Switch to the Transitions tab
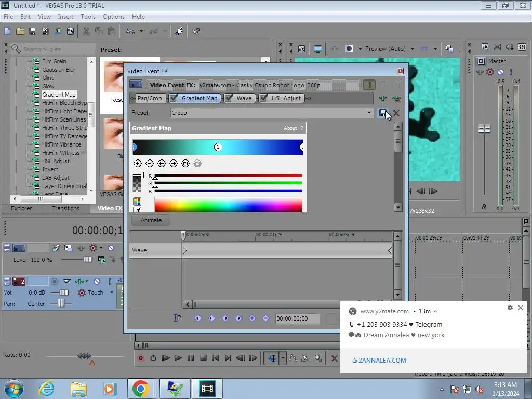 click(x=65, y=208)
